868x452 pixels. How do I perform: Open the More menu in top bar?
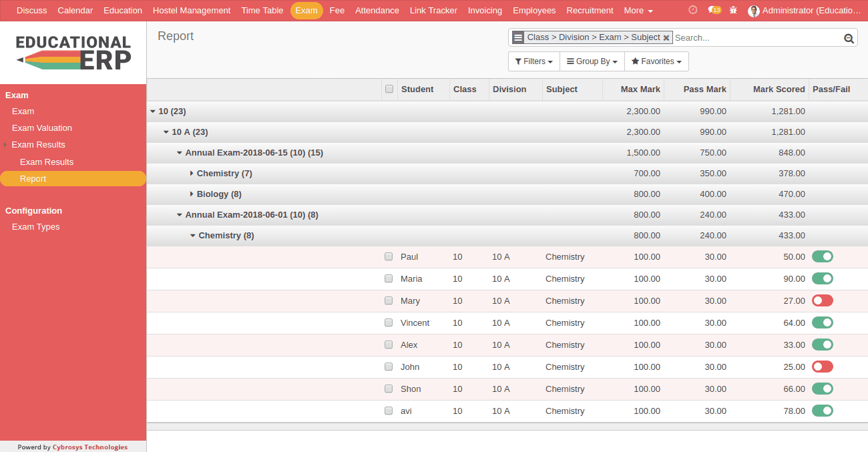click(638, 11)
